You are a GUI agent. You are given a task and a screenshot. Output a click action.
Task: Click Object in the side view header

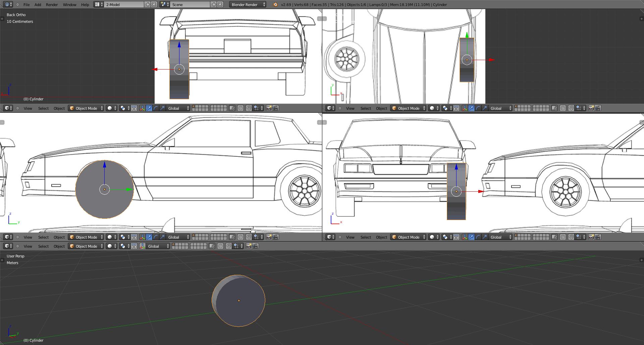[59, 237]
